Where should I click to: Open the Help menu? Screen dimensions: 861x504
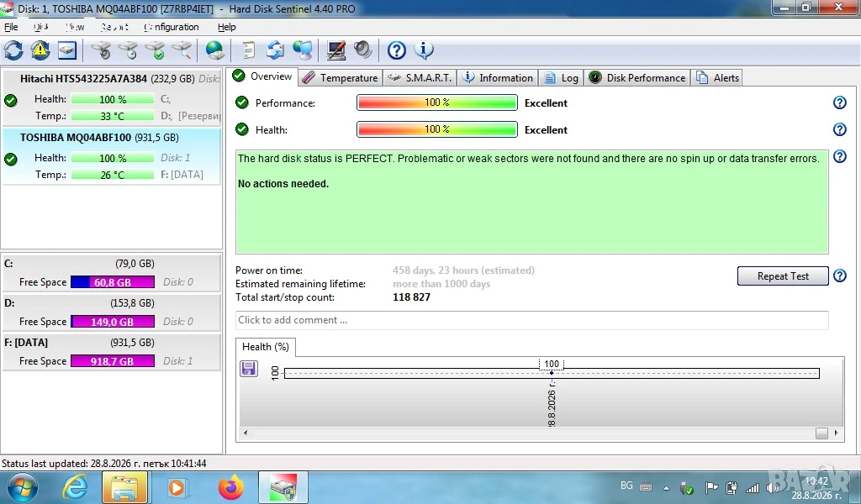point(226,27)
